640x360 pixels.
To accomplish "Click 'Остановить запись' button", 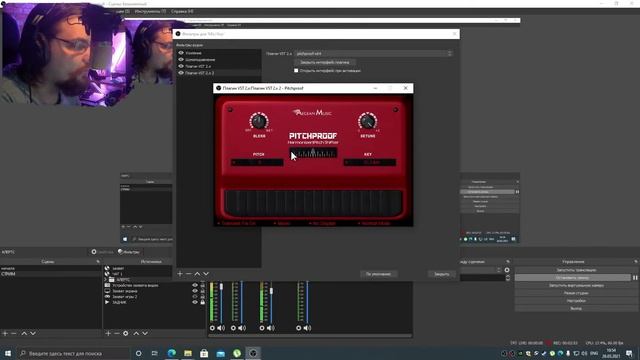I will click(x=572, y=278).
